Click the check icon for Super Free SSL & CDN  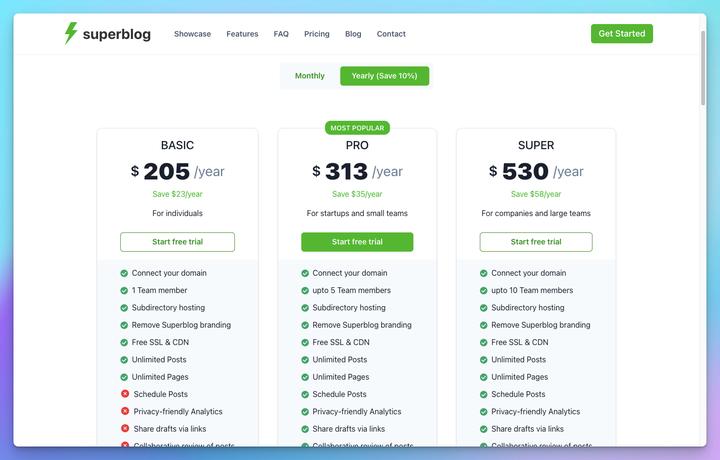tap(484, 342)
